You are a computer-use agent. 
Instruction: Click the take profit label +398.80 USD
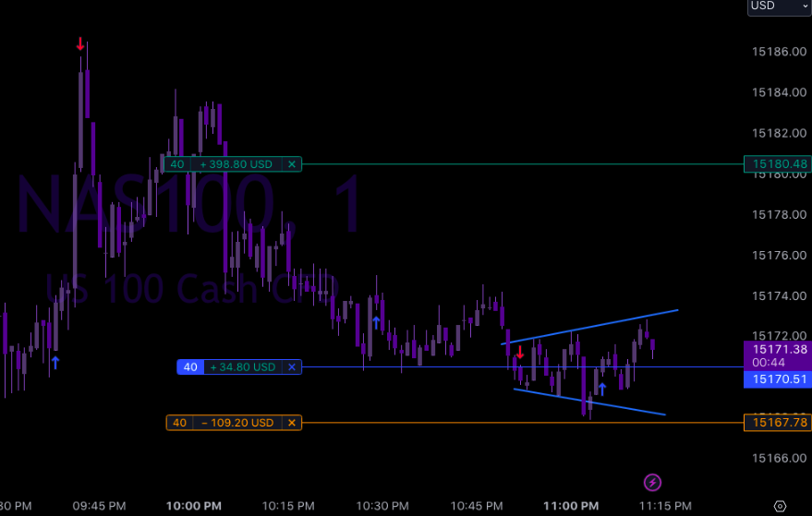click(x=236, y=164)
